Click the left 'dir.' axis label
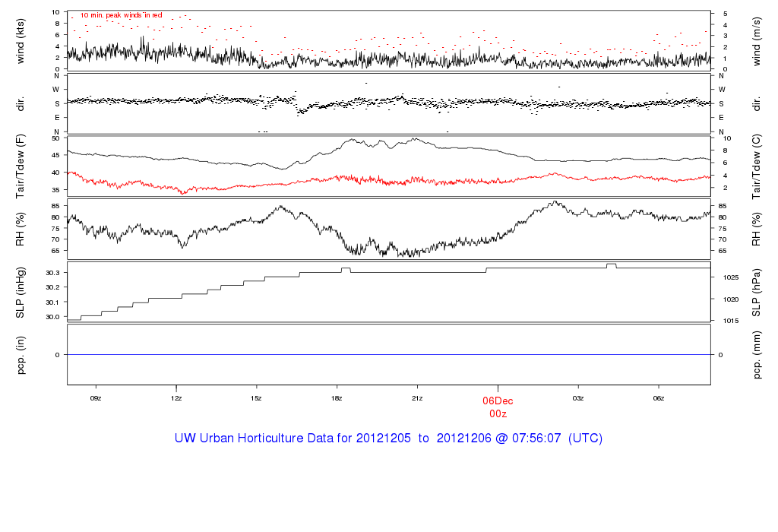This screenshot has height=532, width=778. (21, 104)
